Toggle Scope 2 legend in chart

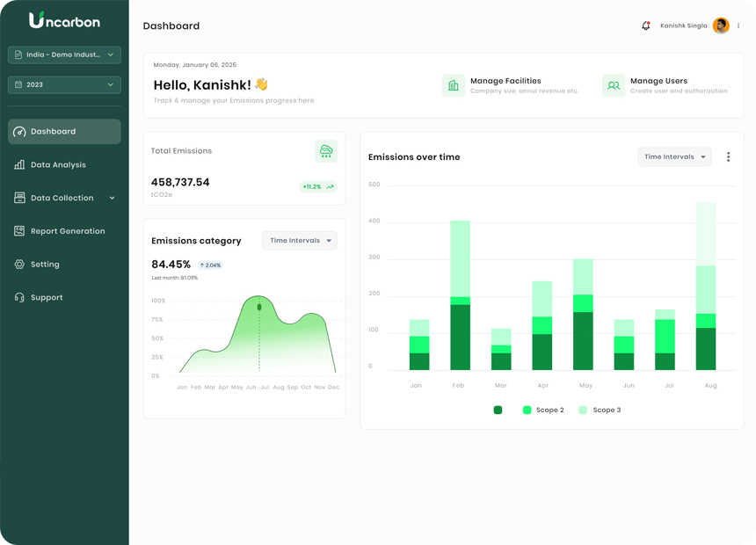point(542,411)
